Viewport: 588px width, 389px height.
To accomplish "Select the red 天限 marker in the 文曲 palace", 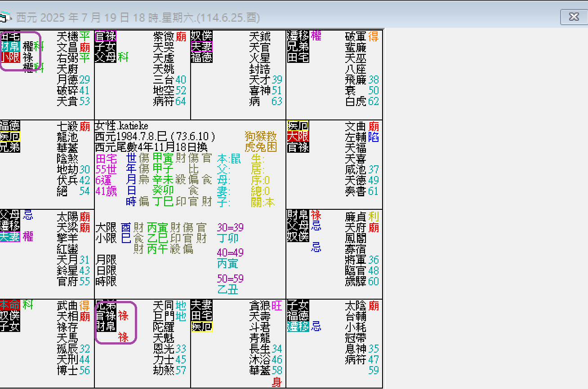I will 298,137.
